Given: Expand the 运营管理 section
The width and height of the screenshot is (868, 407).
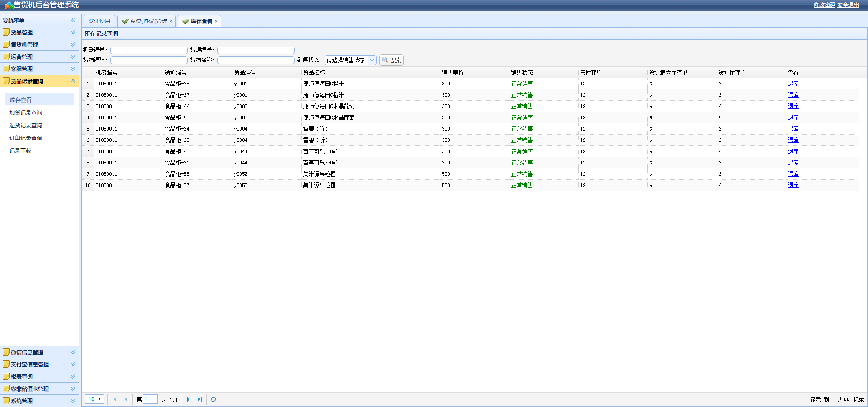Looking at the screenshot, I should (72, 56).
